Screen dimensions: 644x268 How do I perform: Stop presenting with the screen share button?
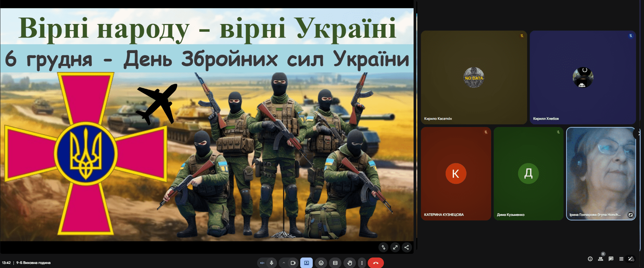tap(306, 263)
